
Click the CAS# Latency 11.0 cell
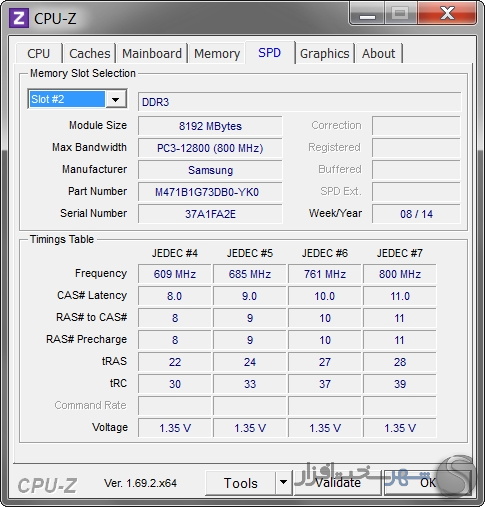(400, 296)
